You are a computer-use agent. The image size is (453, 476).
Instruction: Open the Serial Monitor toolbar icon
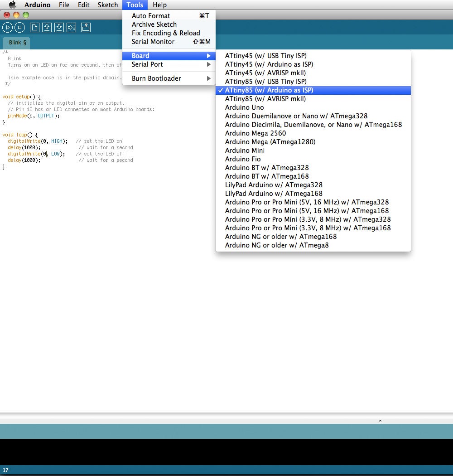86,28
